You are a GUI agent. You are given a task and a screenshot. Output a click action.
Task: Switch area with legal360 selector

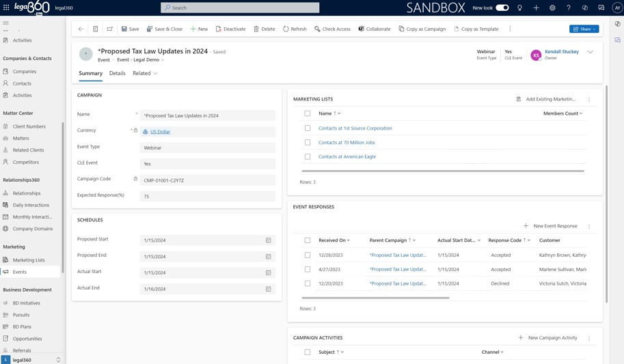(x=31, y=360)
